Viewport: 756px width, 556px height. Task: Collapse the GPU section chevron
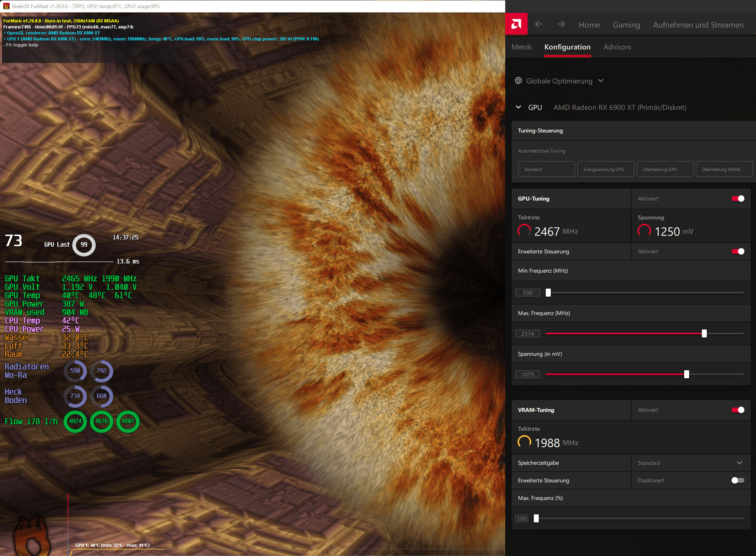(518, 107)
